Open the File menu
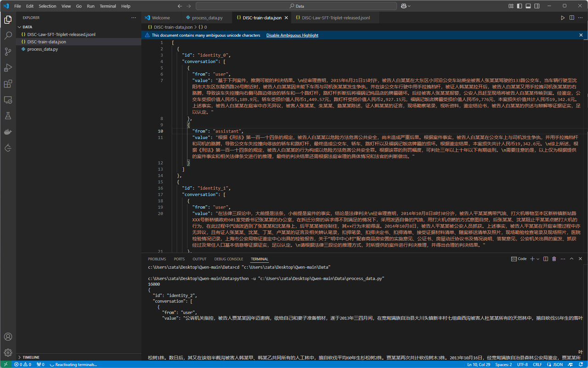 tap(17, 6)
